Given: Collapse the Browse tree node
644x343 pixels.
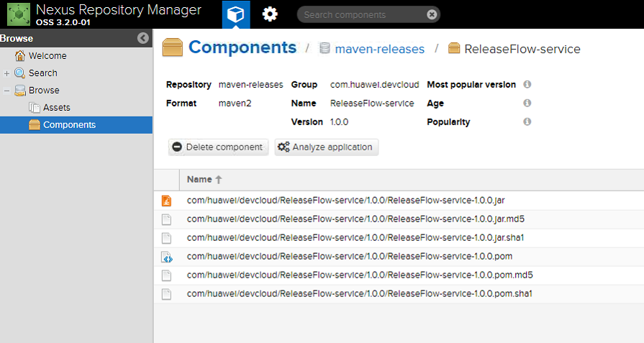Looking at the screenshot, I should (x=6, y=91).
